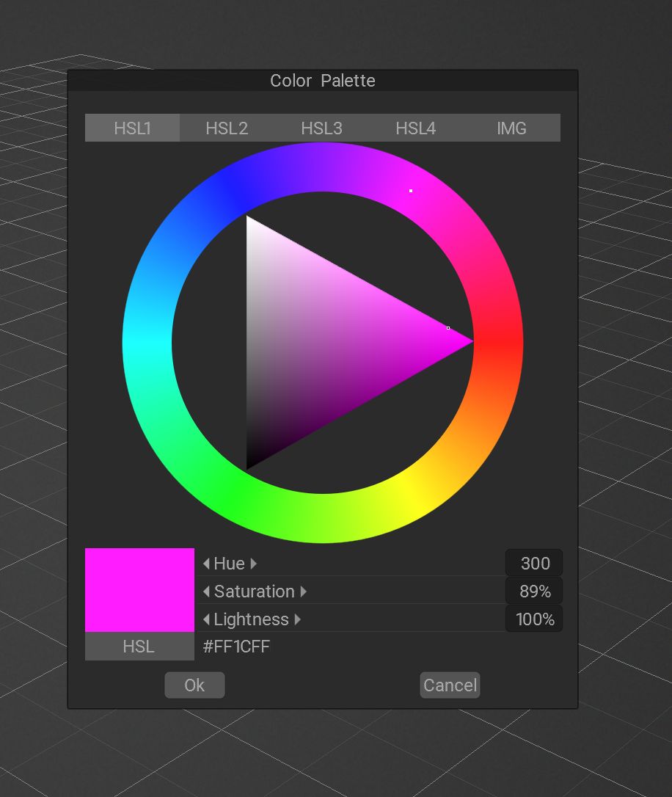The image size is (672, 797).
Task: Click the Saturation value field 89%
Action: (x=534, y=591)
